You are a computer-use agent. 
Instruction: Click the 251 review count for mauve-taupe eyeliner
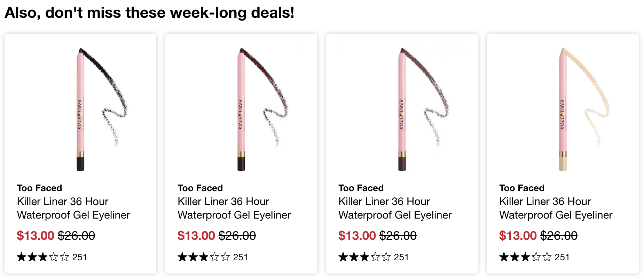pos(401,257)
